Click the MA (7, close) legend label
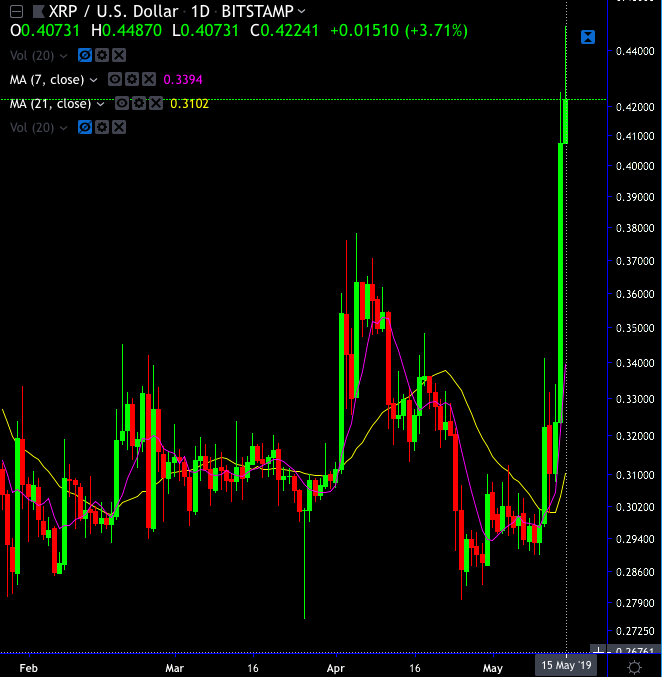This screenshot has width=662, height=677. [47, 80]
